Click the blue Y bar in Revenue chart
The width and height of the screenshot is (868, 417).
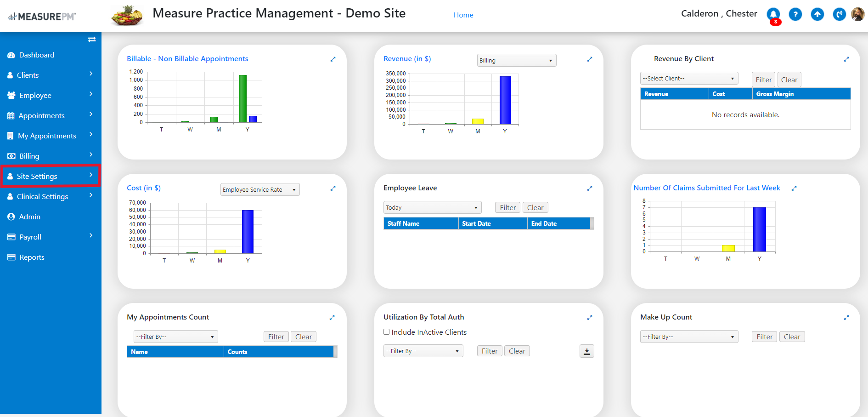point(505,100)
